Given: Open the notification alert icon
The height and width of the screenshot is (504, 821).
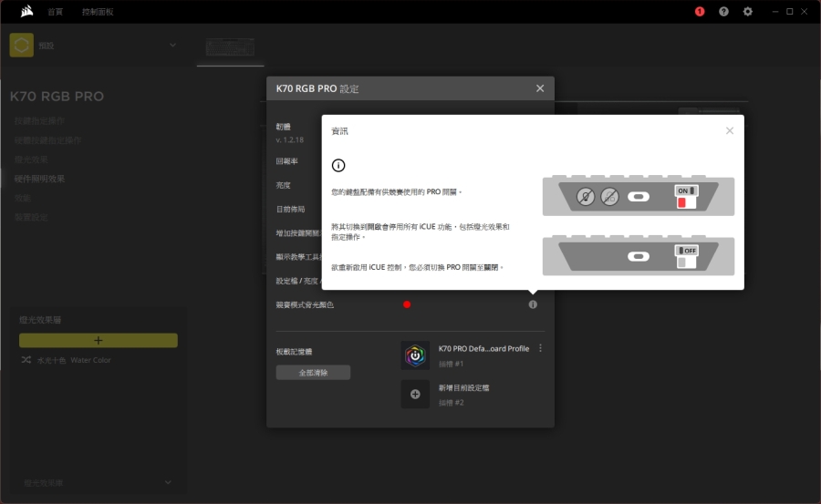Looking at the screenshot, I should point(700,12).
